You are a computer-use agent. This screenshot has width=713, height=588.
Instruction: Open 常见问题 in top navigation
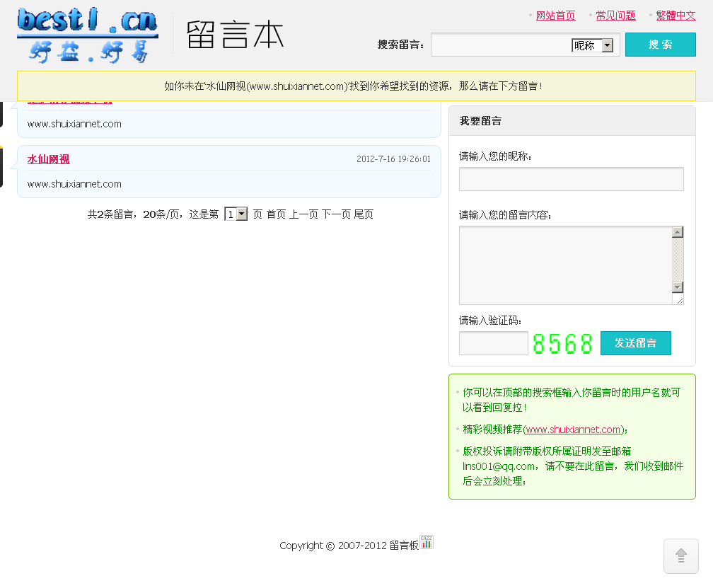[x=615, y=16]
